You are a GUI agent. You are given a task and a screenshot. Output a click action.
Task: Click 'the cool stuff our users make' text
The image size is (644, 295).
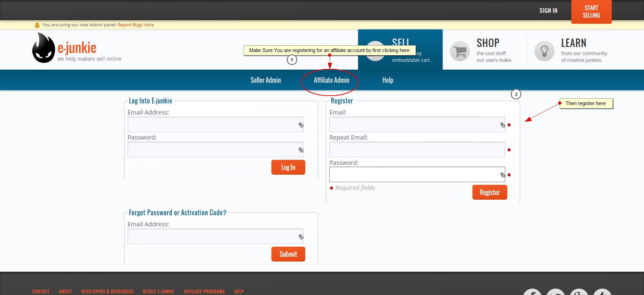(494, 57)
